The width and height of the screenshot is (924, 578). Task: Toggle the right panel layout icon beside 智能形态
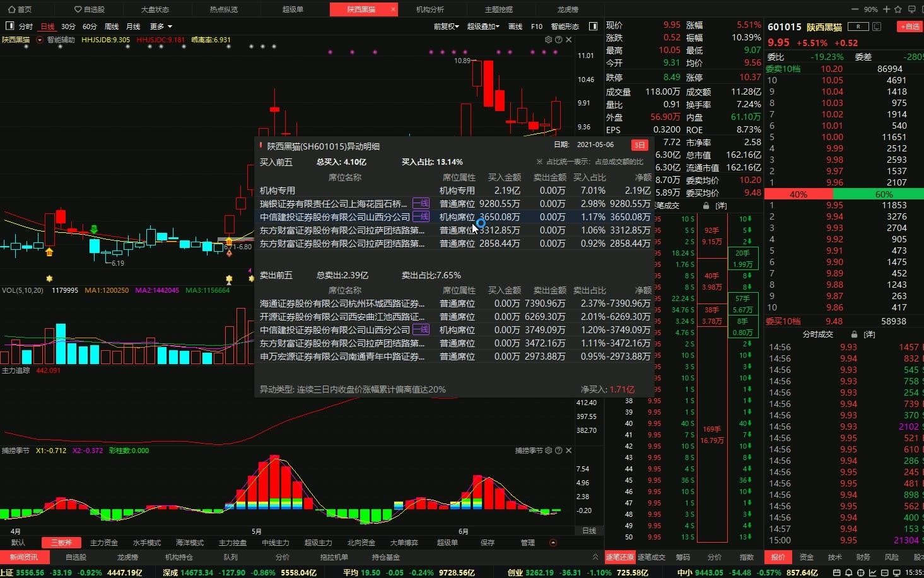coord(594,26)
